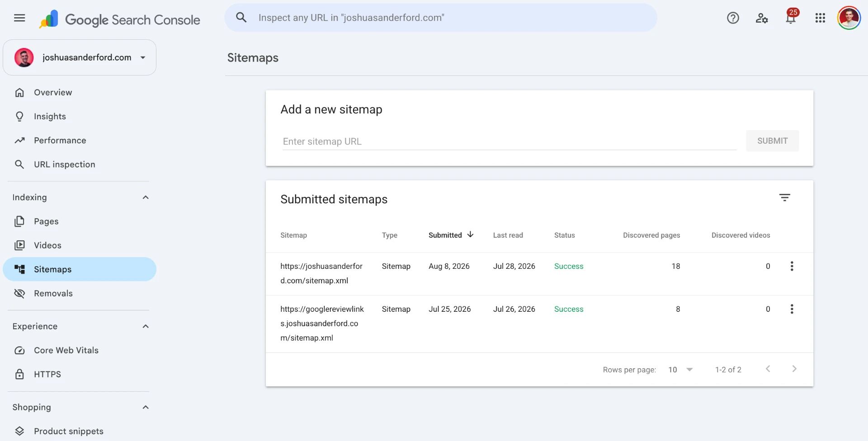Click the SUBMIT sitemap button
868x441 pixels.
click(x=772, y=141)
